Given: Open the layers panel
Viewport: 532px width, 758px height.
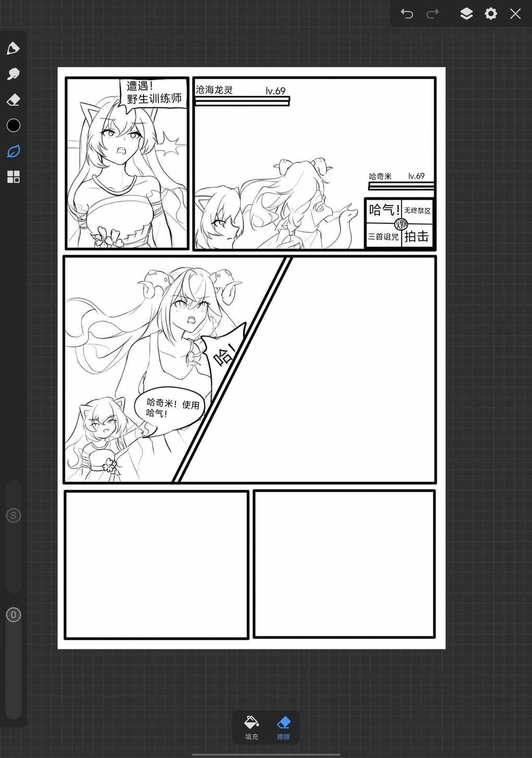Looking at the screenshot, I should pyautogui.click(x=466, y=14).
